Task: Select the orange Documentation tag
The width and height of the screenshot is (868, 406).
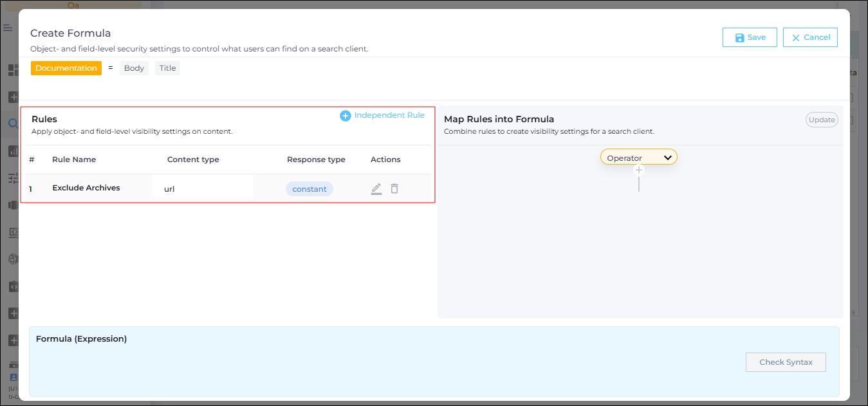Action: (66, 68)
